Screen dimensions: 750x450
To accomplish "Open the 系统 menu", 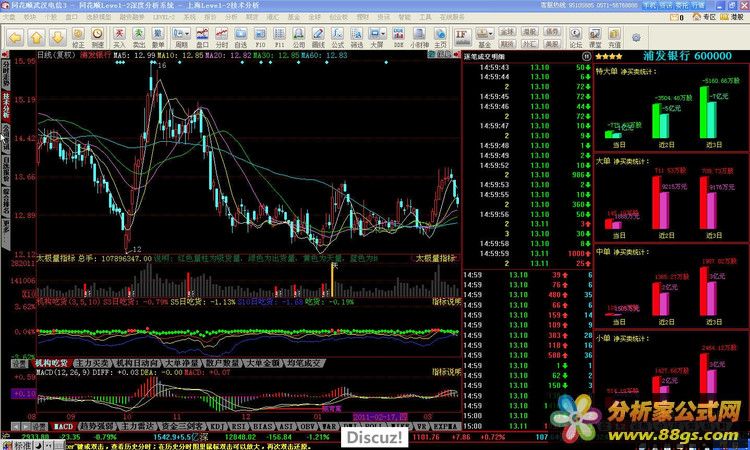I will pyautogui.click(x=189, y=17).
